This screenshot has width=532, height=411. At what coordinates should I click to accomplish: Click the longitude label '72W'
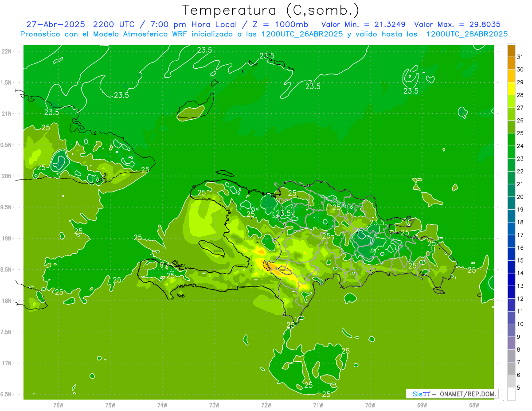click(x=266, y=405)
